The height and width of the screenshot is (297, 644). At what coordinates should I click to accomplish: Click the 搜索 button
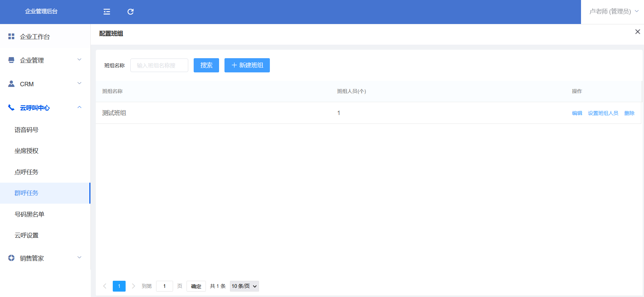click(206, 65)
